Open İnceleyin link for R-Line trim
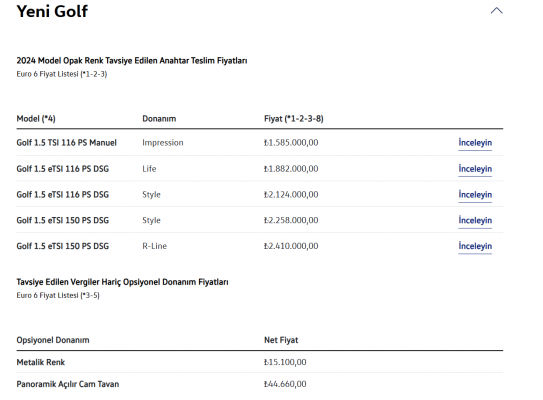The width and height of the screenshot is (543, 400). pyautogui.click(x=475, y=246)
